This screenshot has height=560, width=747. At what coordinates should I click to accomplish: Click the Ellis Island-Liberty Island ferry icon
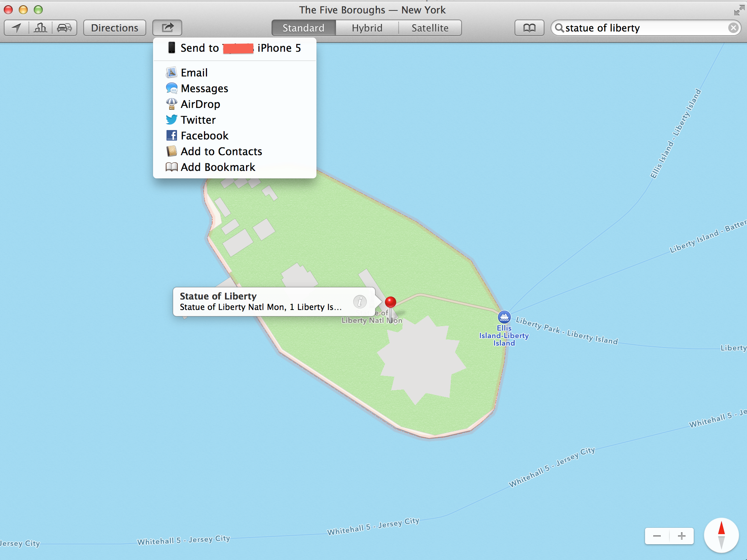pos(504,317)
